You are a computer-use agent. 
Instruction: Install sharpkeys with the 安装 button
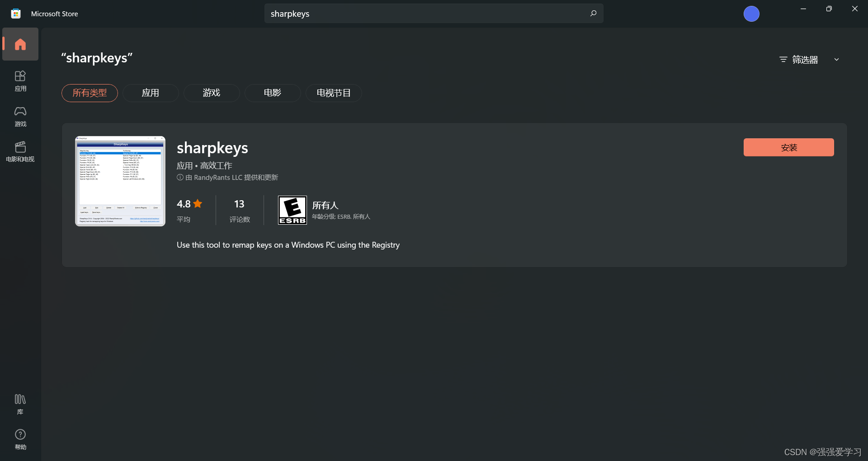coord(789,147)
